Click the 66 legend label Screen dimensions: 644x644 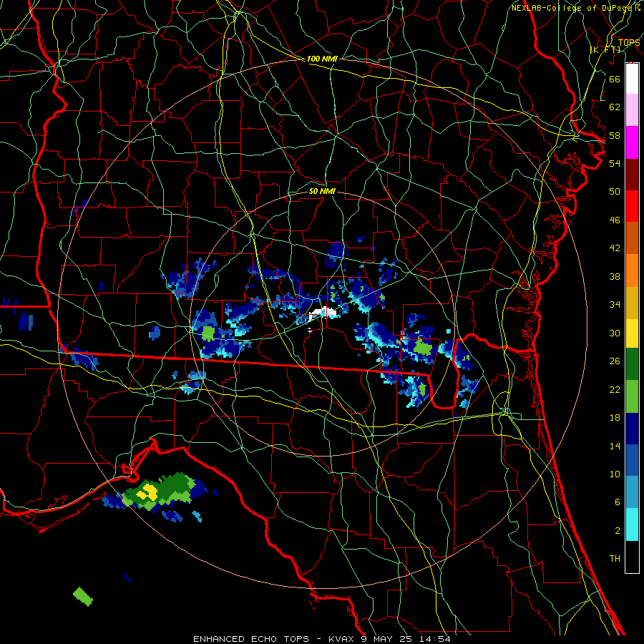pyautogui.click(x=615, y=79)
